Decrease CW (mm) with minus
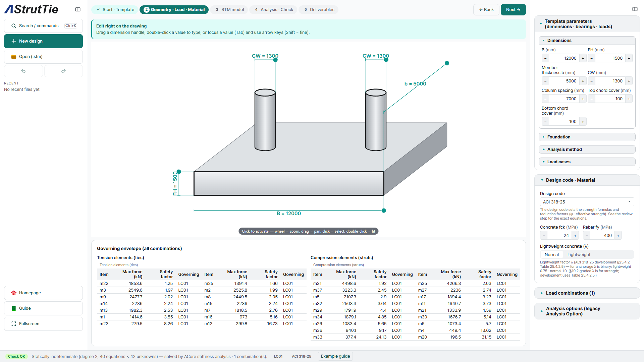The width and height of the screenshot is (644, 362). coord(592,81)
